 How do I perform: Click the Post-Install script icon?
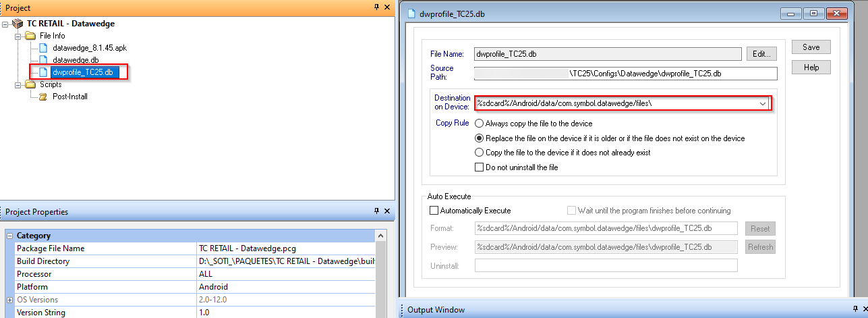[x=43, y=97]
